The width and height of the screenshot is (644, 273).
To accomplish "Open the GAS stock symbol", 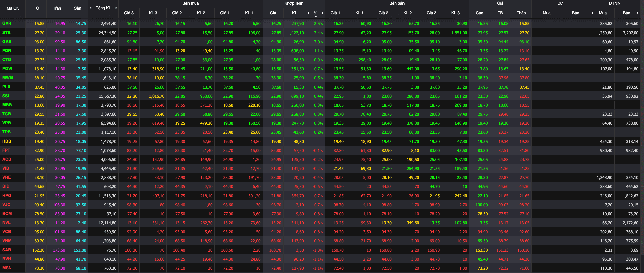I will click(x=7, y=42).
